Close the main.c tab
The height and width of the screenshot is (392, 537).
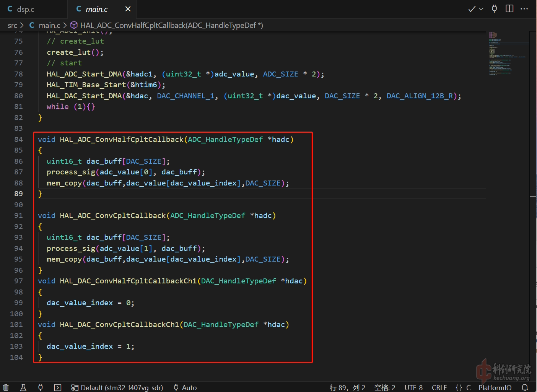128,9
